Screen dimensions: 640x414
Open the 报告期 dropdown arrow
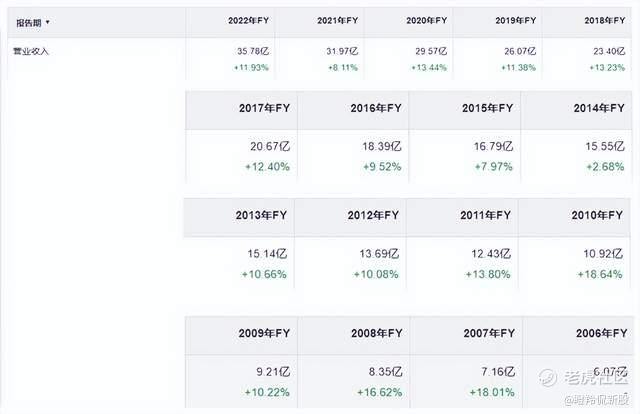47,22
